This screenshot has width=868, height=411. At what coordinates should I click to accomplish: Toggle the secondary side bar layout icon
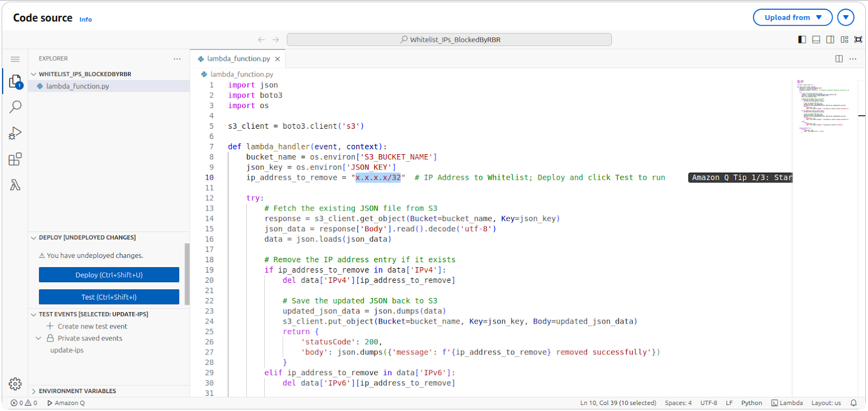830,40
